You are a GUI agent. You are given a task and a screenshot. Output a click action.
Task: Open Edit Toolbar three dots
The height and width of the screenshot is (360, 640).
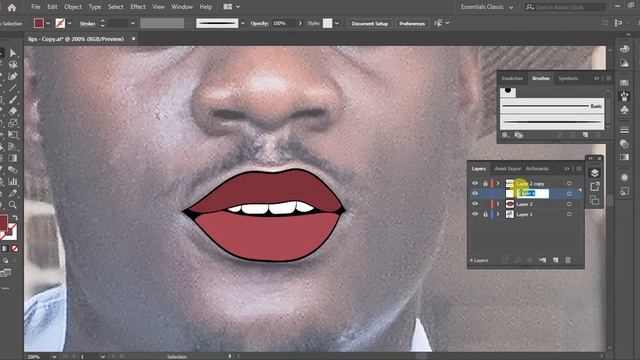point(5,288)
